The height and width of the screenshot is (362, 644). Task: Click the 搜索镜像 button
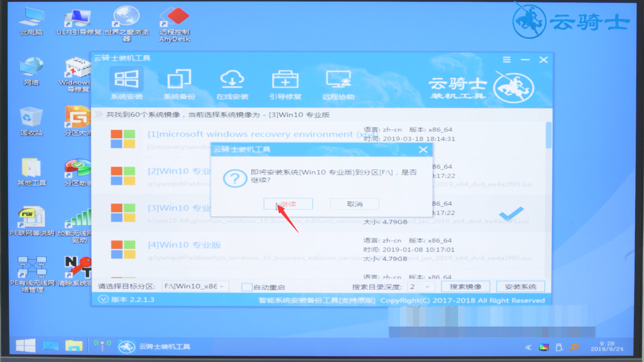(465, 287)
